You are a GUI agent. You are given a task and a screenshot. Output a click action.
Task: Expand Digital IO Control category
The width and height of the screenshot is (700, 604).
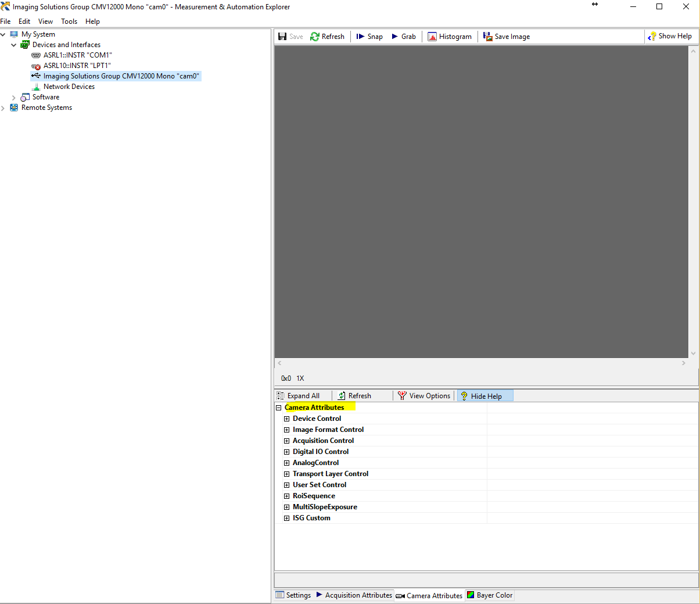click(286, 452)
